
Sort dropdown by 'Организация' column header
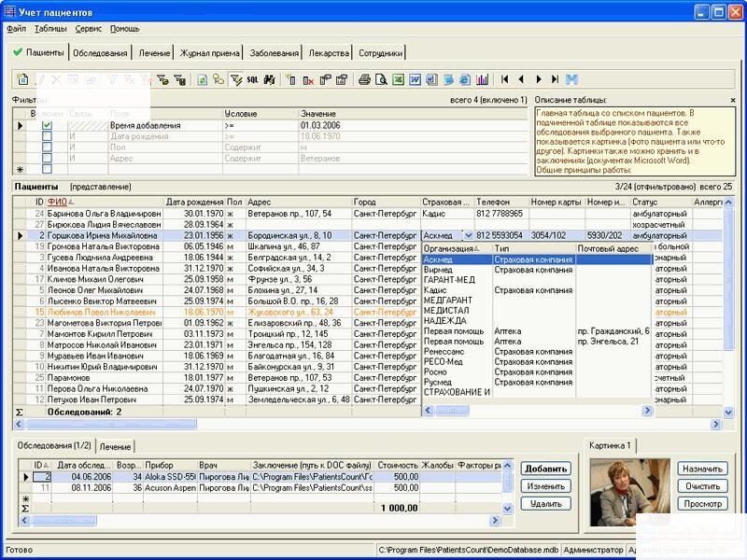click(457, 248)
